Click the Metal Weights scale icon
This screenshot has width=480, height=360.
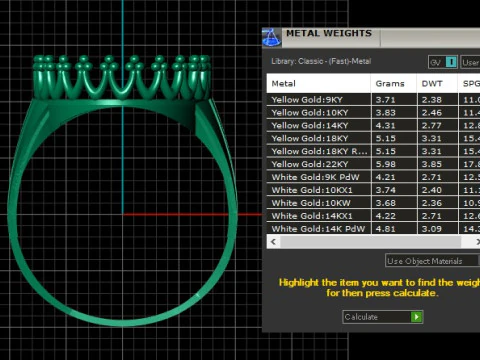tap(271, 37)
